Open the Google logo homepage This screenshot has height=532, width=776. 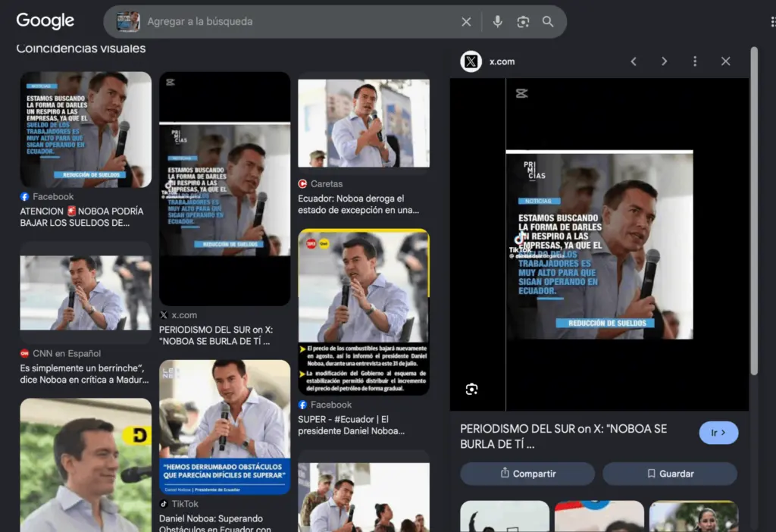[x=45, y=20]
